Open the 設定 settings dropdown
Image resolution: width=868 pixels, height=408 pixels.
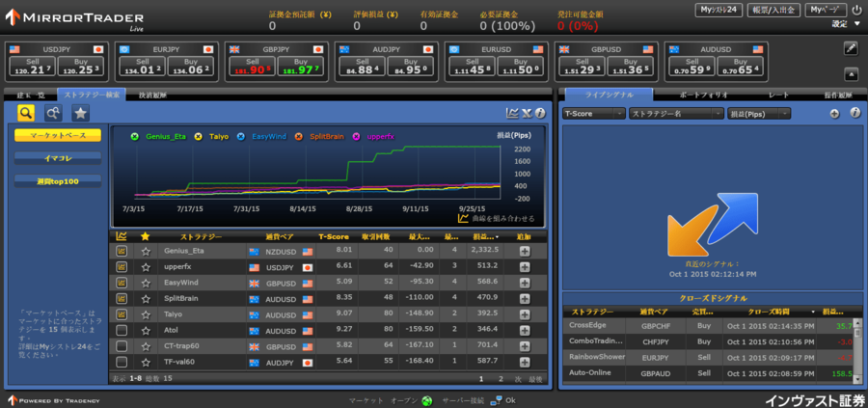click(x=844, y=23)
